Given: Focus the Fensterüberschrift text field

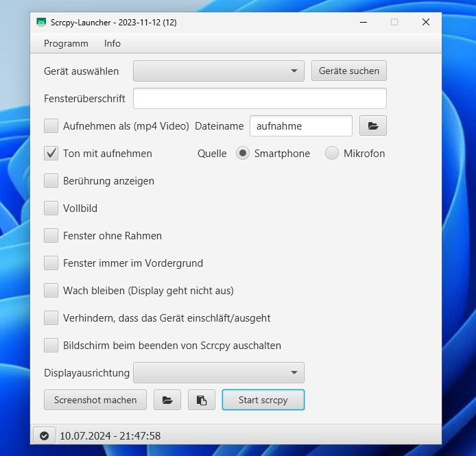Looking at the screenshot, I should [260, 98].
